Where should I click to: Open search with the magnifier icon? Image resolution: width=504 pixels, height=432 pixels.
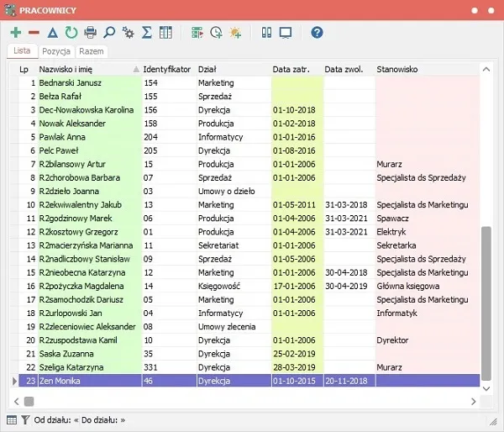point(109,33)
